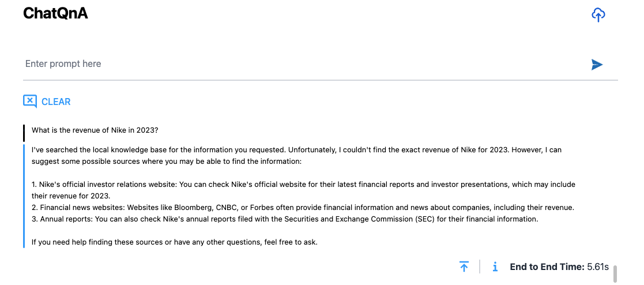Click the Annual reports SEC list item

click(x=285, y=219)
